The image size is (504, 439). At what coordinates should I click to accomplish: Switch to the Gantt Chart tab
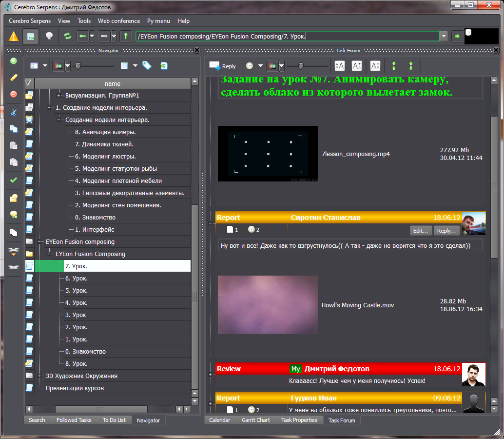pyautogui.click(x=255, y=420)
